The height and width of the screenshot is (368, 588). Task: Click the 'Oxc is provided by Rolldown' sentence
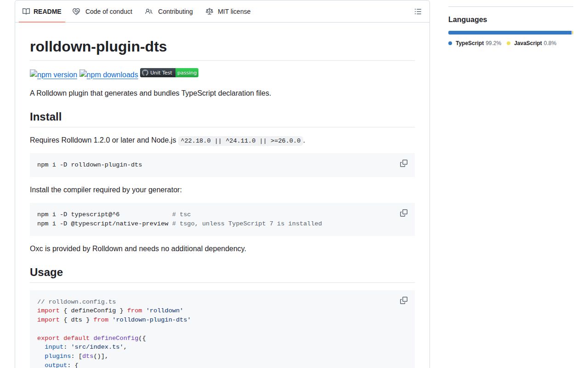tap(138, 248)
